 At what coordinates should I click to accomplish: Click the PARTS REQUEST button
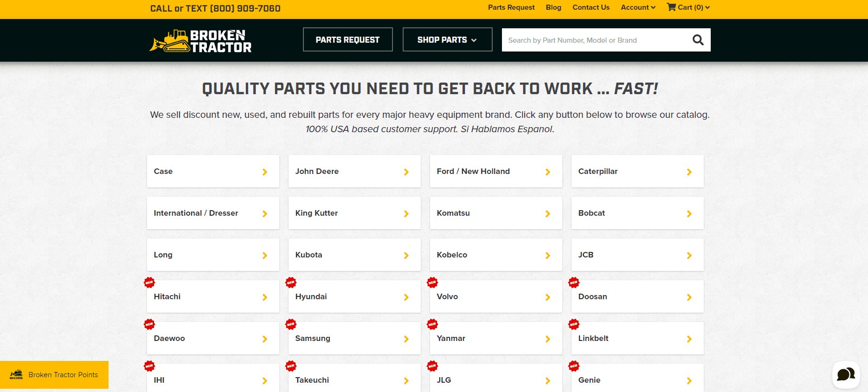coord(347,39)
